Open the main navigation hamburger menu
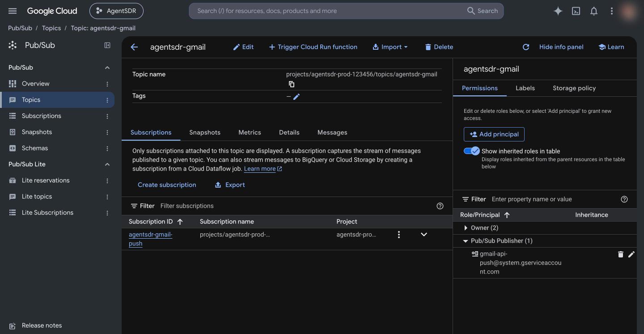The width and height of the screenshot is (644, 334). click(x=13, y=11)
